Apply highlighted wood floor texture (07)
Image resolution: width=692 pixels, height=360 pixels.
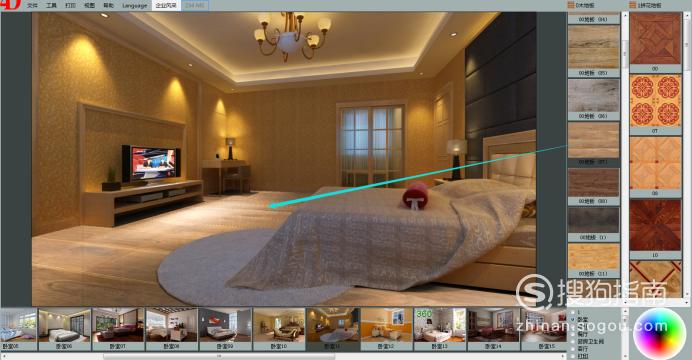(594, 140)
